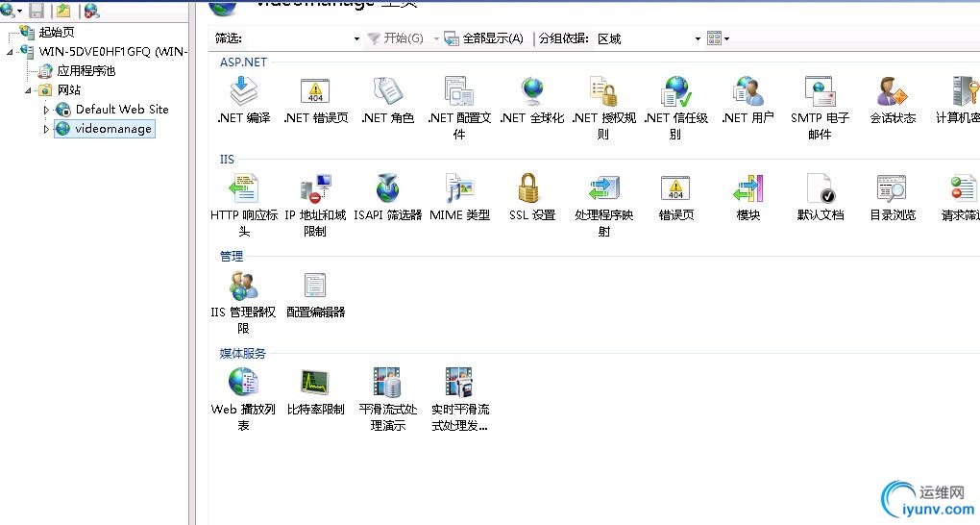Open the 模块 feature

[x=748, y=198]
